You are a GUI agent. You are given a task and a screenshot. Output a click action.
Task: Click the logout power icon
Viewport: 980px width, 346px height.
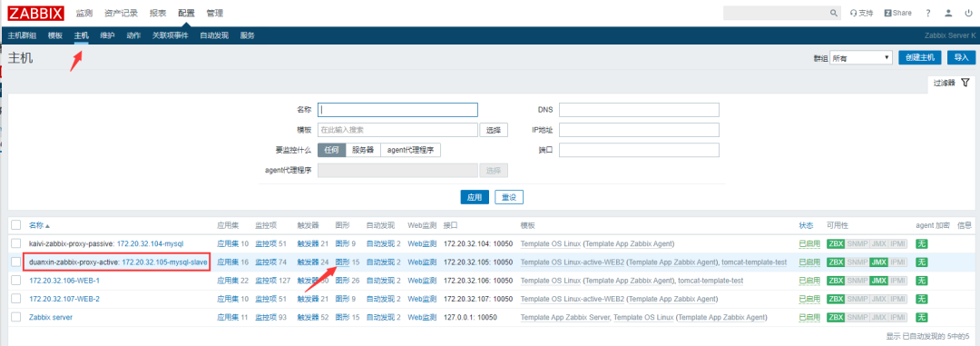[969, 13]
